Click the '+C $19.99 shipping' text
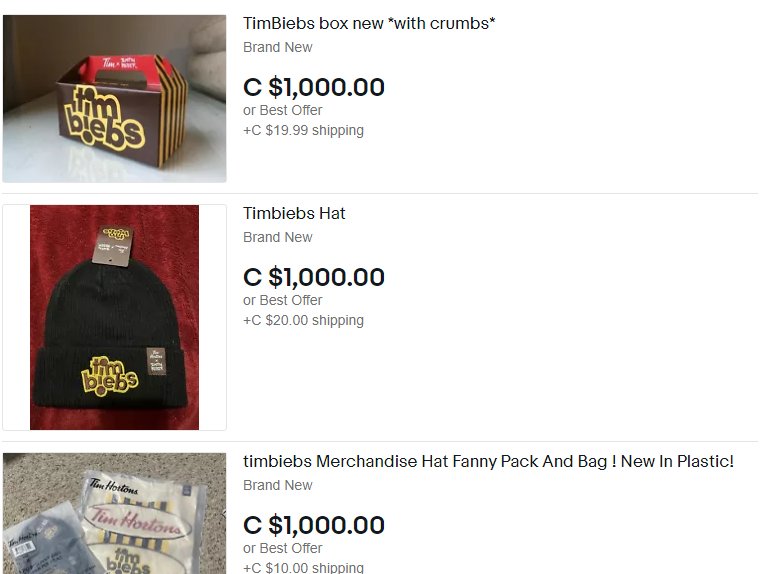This screenshot has width=771, height=574. [303, 130]
